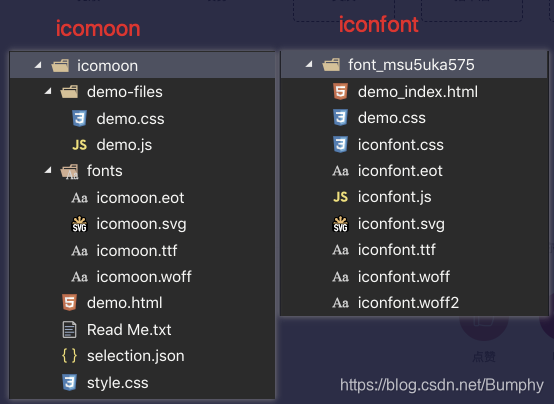Click font icon beside iconfont.ttf
This screenshot has height=404, width=554.
pos(341,250)
